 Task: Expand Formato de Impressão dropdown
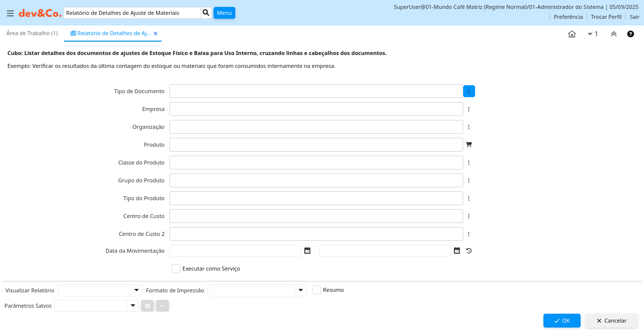tap(300, 290)
